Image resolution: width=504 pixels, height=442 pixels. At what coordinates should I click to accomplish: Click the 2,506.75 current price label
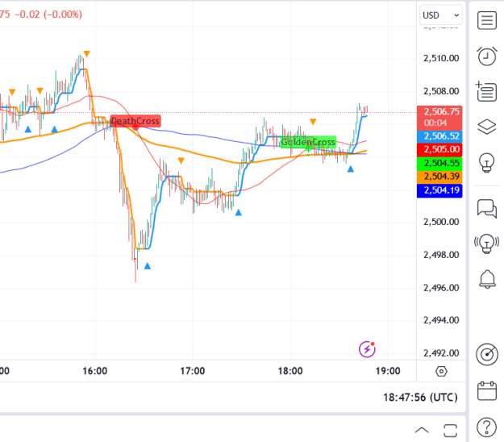point(439,117)
